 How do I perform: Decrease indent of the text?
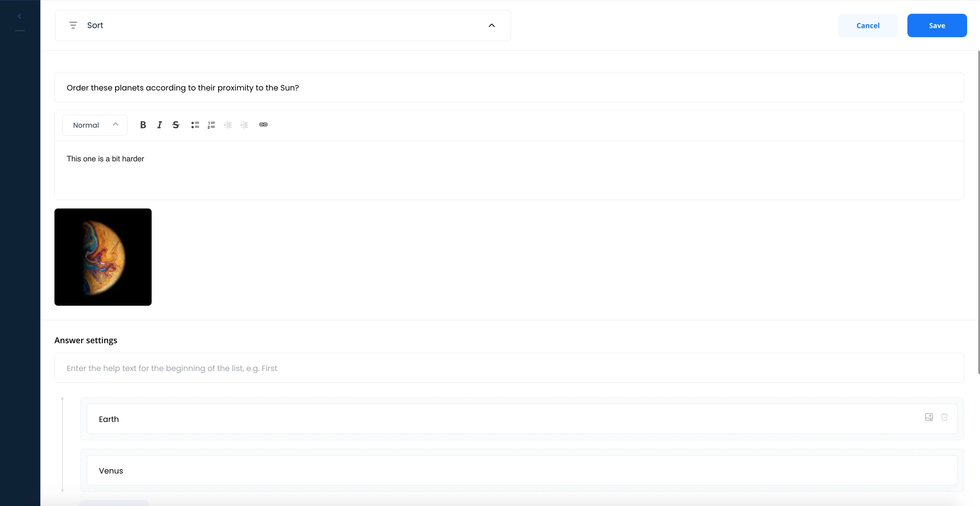point(228,125)
